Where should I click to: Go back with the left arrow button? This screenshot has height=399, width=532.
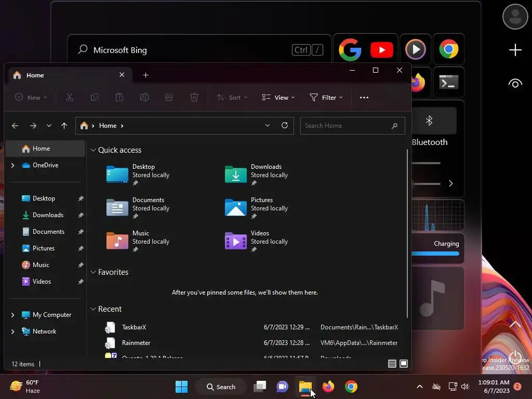[x=15, y=126]
